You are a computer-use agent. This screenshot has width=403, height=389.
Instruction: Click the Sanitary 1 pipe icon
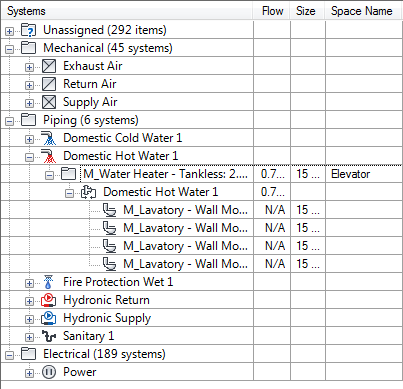point(49,336)
